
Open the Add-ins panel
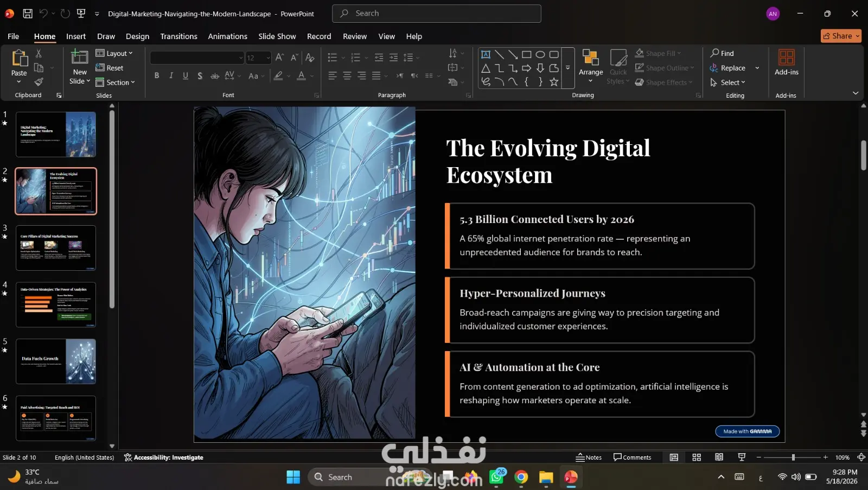click(x=787, y=62)
